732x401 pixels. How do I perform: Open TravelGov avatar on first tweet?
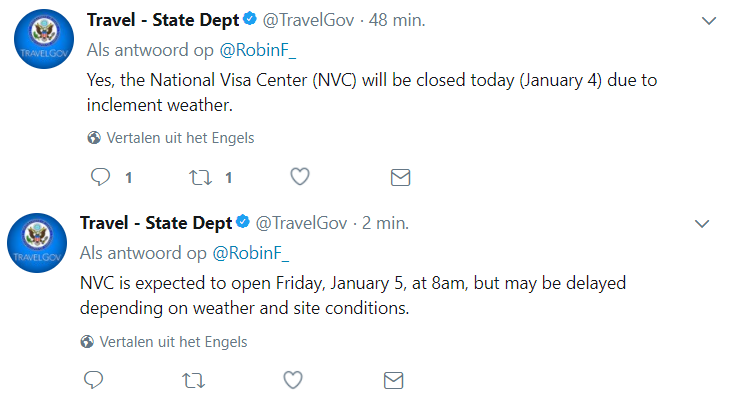pyautogui.click(x=44, y=39)
